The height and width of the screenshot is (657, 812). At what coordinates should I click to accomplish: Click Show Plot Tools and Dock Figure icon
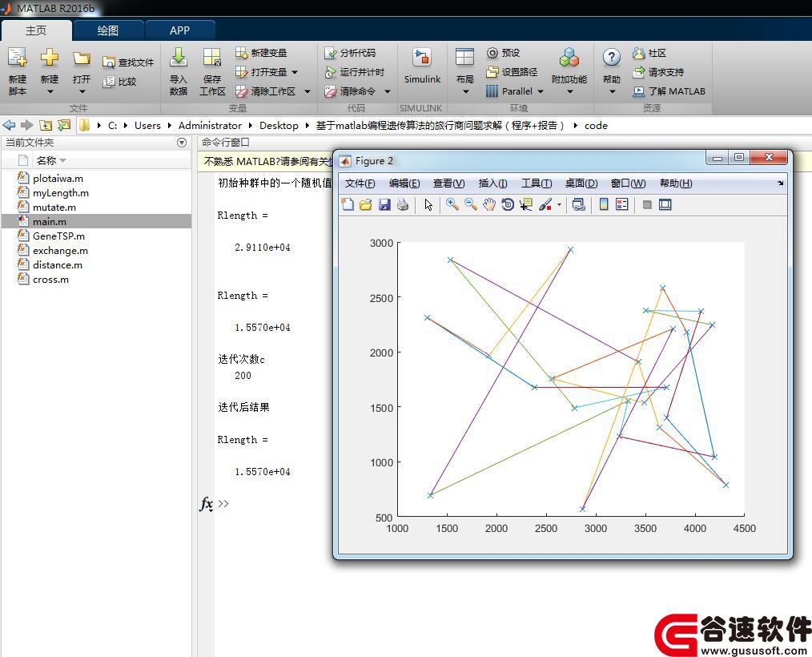click(665, 204)
